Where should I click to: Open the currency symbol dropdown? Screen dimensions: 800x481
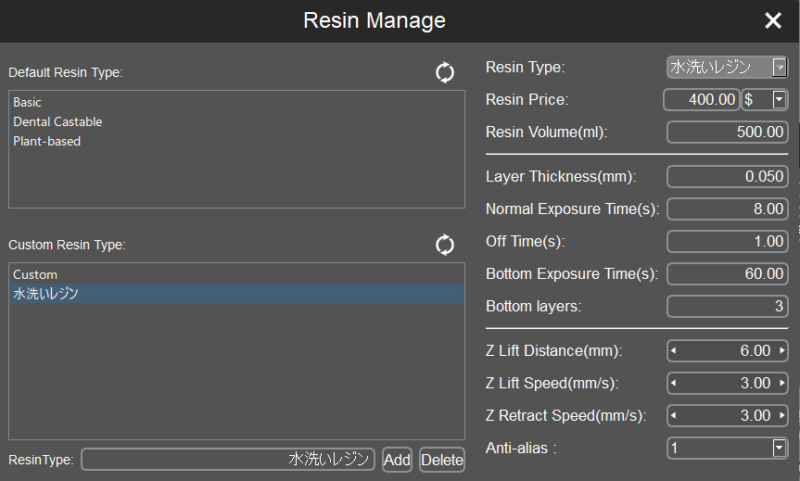pyautogui.click(x=779, y=99)
